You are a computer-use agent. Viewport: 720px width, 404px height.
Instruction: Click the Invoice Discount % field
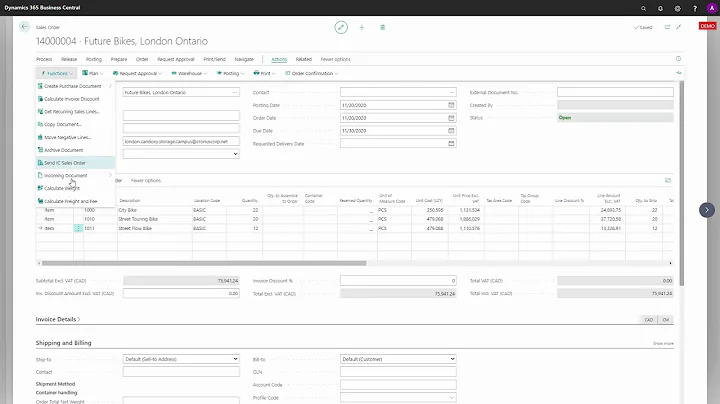[398, 281]
